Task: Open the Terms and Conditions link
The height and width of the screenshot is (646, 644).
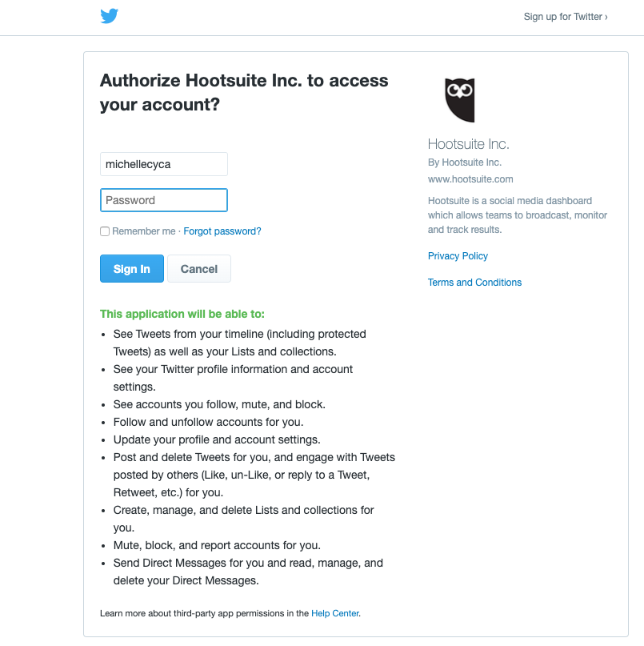Action: coord(474,283)
